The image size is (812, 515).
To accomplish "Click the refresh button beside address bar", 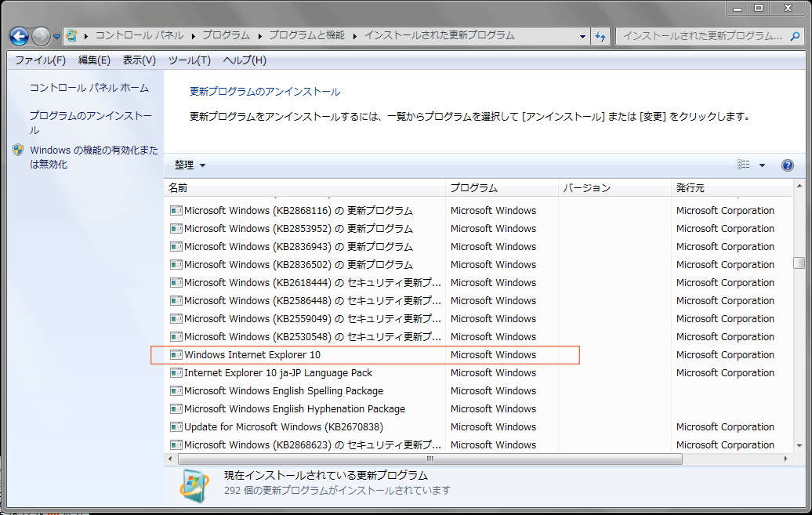I will click(x=600, y=36).
